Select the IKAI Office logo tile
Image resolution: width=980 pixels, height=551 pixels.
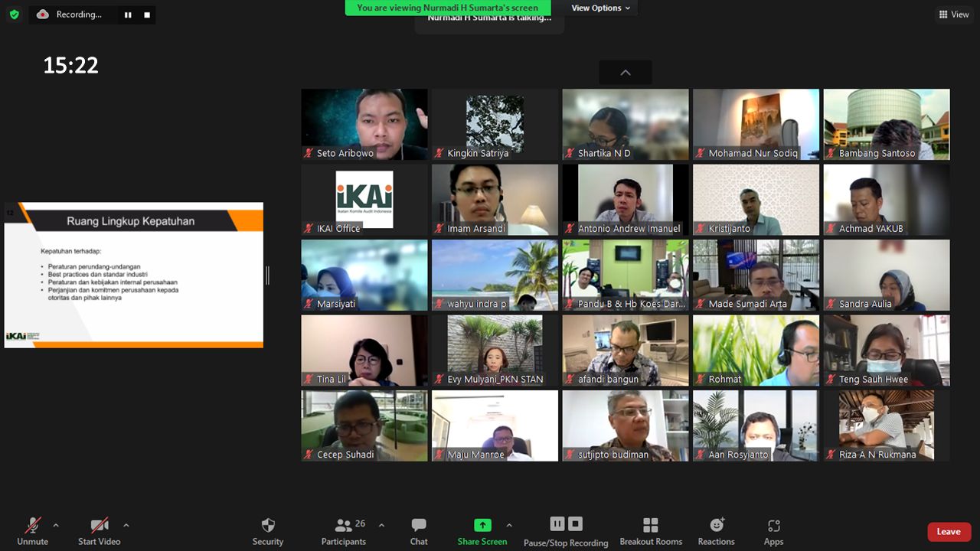[364, 200]
